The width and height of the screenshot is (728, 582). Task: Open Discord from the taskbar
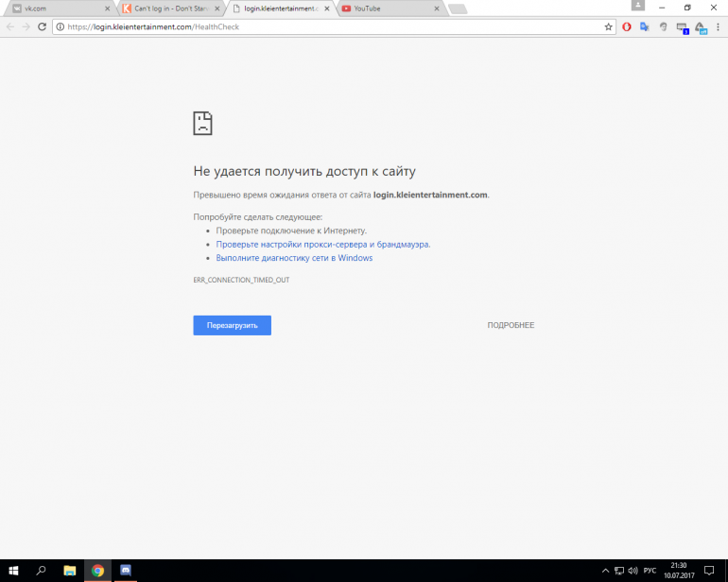(x=125, y=571)
